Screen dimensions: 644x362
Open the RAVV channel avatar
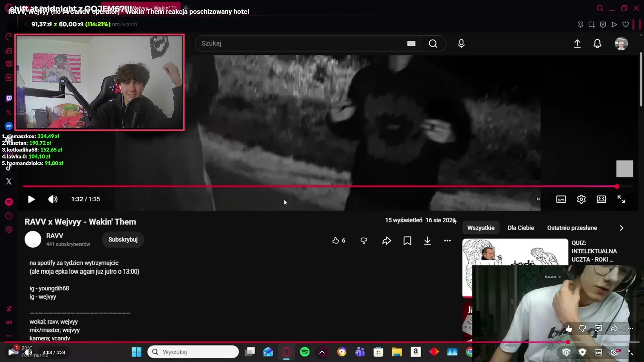(x=33, y=239)
